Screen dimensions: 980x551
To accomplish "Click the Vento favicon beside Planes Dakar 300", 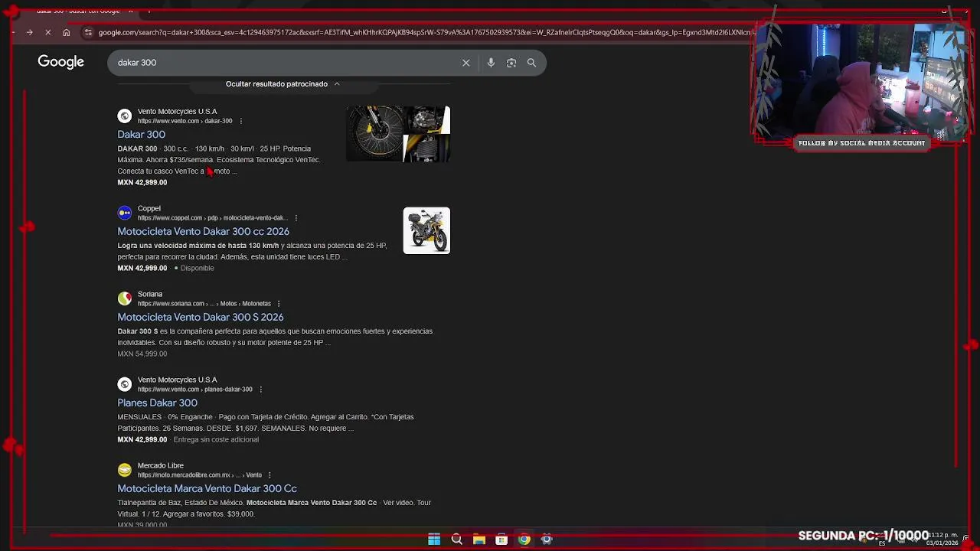I will [x=124, y=384].
